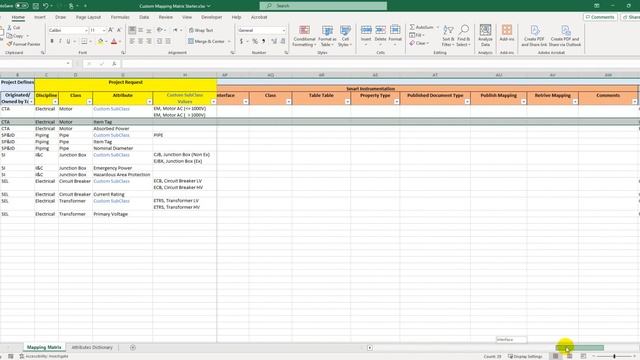Click the cell borders icon

click(x=84, y=41)
